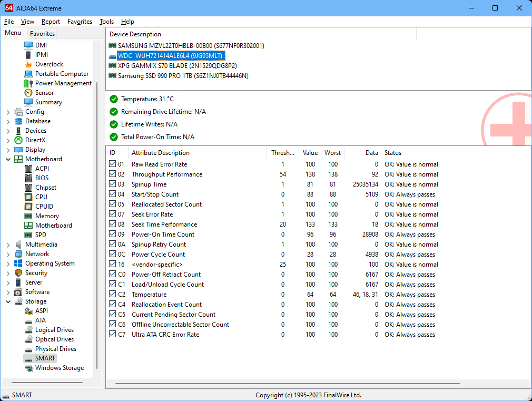Screen dimensions: 532x401
Task: Open the Chipset icon
Action: (28, 188)
